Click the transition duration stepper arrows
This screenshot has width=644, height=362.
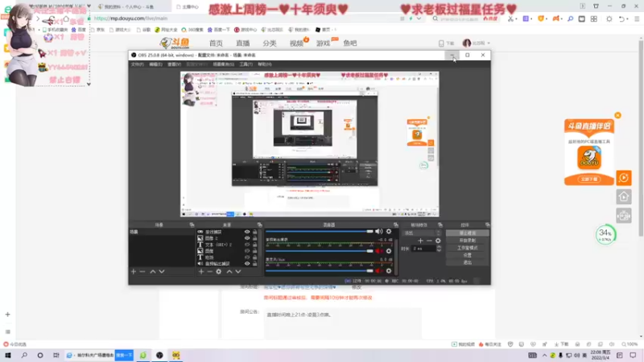pos(439,249)
